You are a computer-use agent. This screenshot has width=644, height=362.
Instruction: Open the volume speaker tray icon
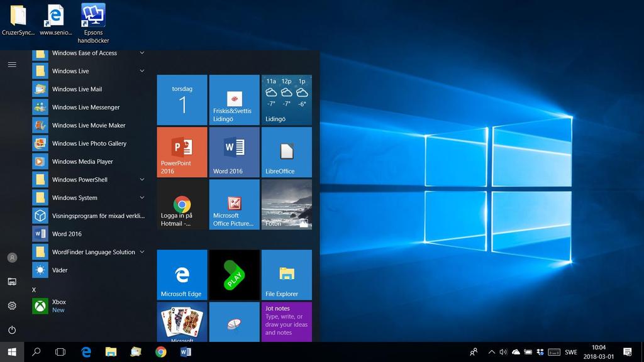point(503,352)
